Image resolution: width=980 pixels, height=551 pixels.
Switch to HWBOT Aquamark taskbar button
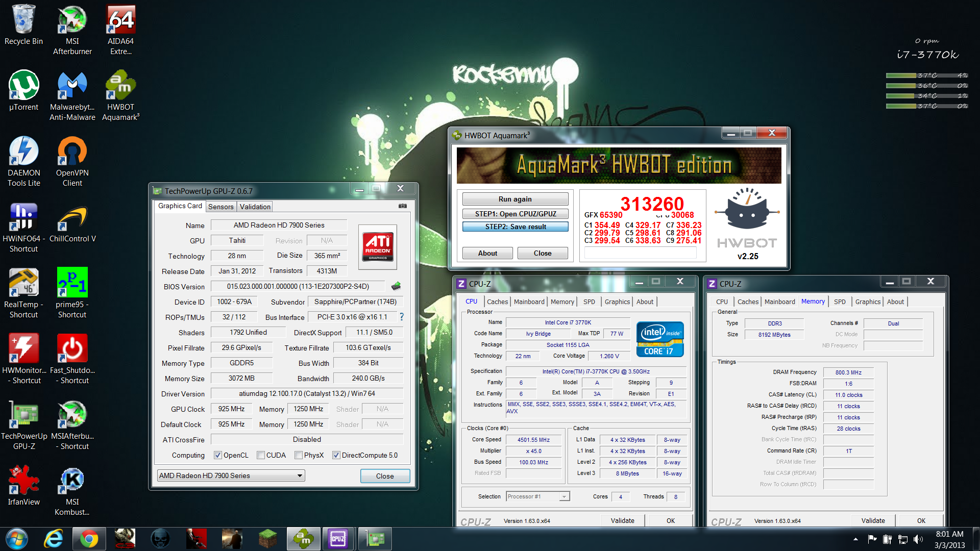pyautogui.click(x=303, y=539)
